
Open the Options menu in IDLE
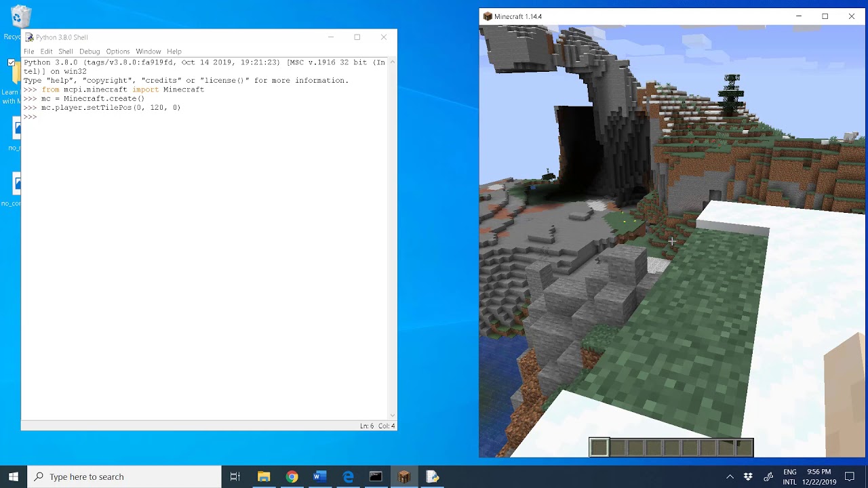tap(117, 52)
